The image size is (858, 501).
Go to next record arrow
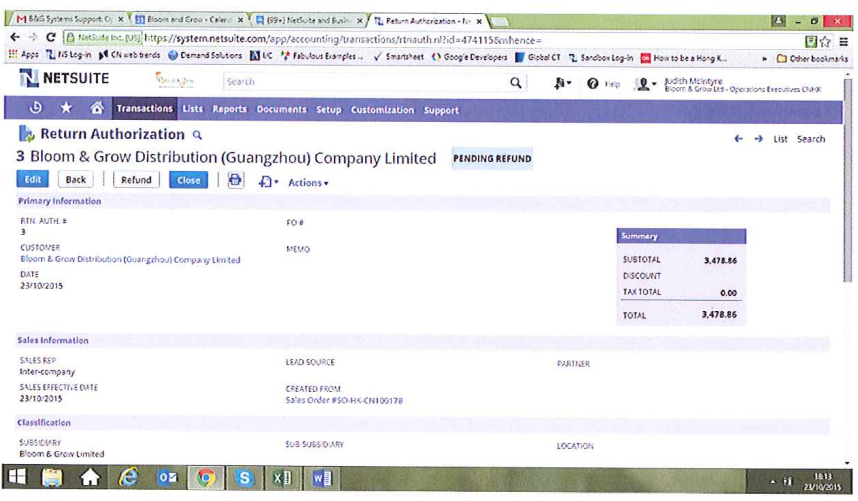(x=758, y=139)
